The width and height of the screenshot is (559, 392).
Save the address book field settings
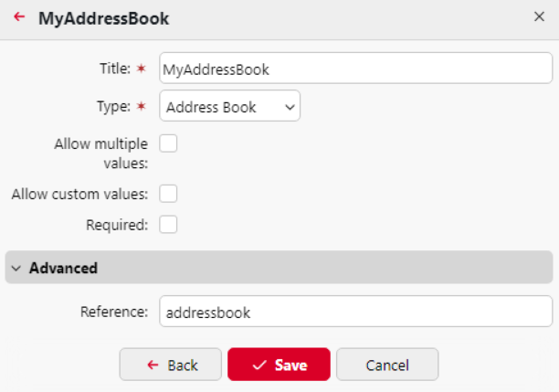tap(279, 365)
